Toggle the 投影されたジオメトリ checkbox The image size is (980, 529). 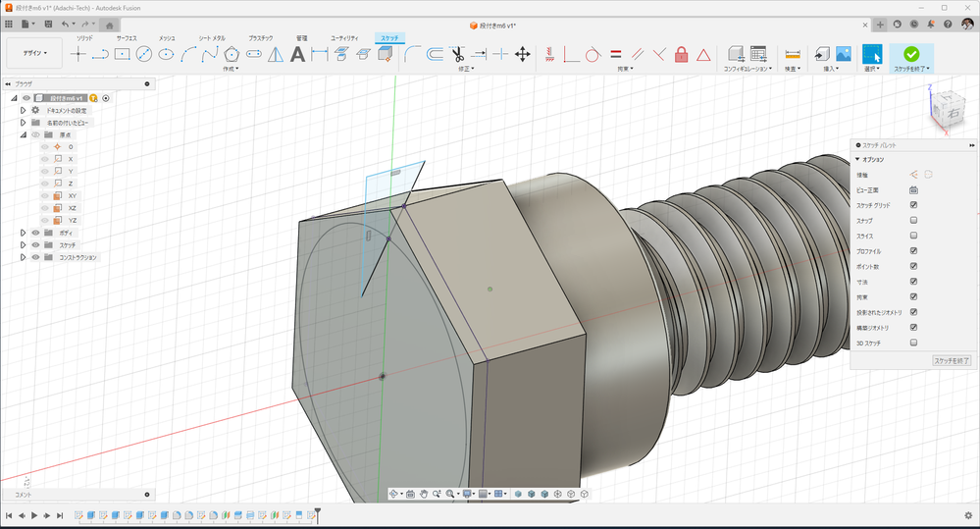point(913,312)
